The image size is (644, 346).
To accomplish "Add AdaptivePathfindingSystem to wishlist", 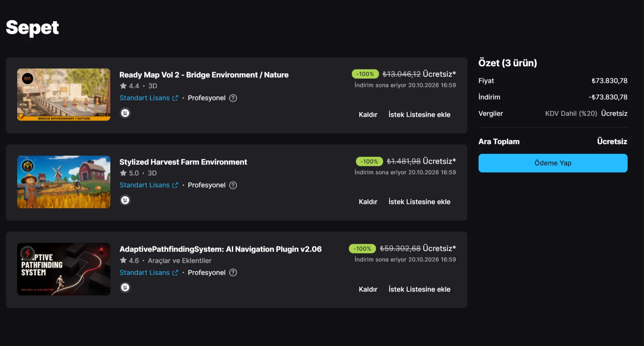I will pos(419,289).
